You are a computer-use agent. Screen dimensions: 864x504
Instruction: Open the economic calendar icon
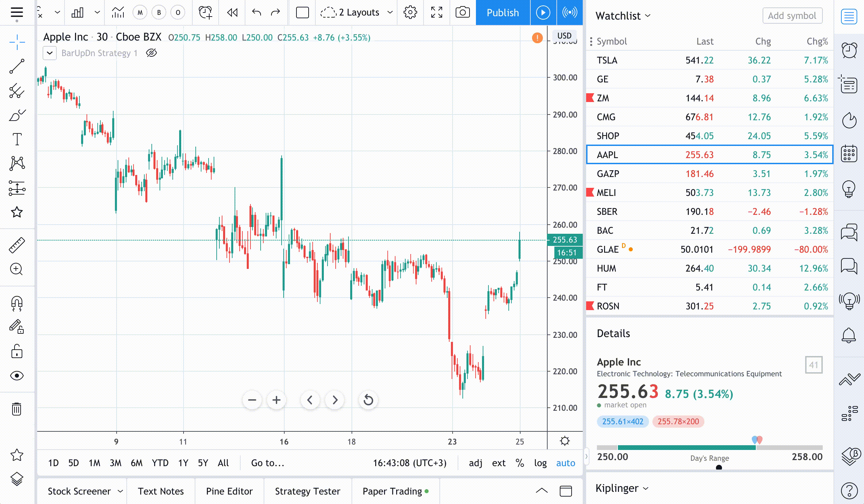point(849,153)
